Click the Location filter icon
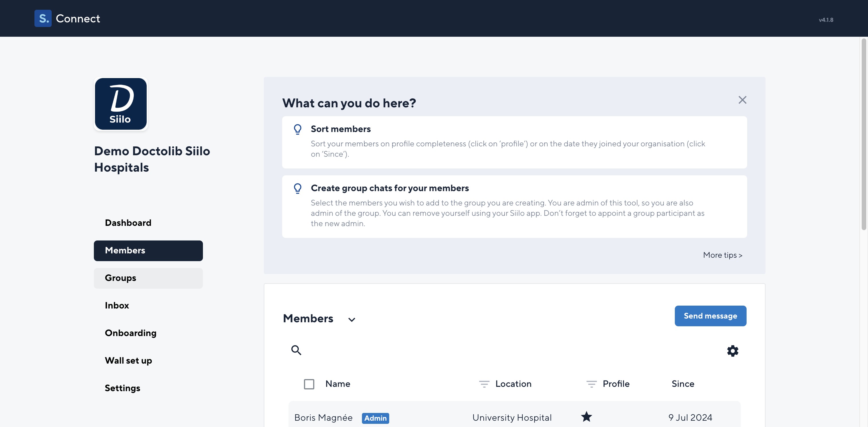 484,384
